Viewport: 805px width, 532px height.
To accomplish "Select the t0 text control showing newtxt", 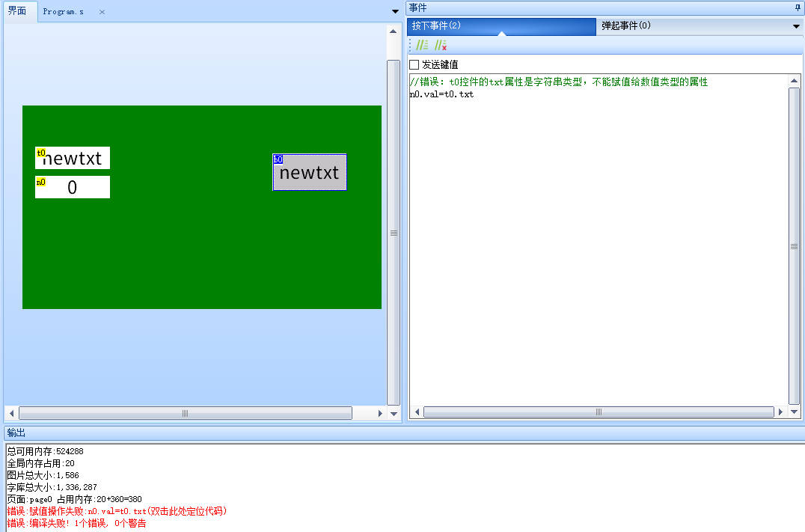I will pyautogui.click(x=73, y=158).
